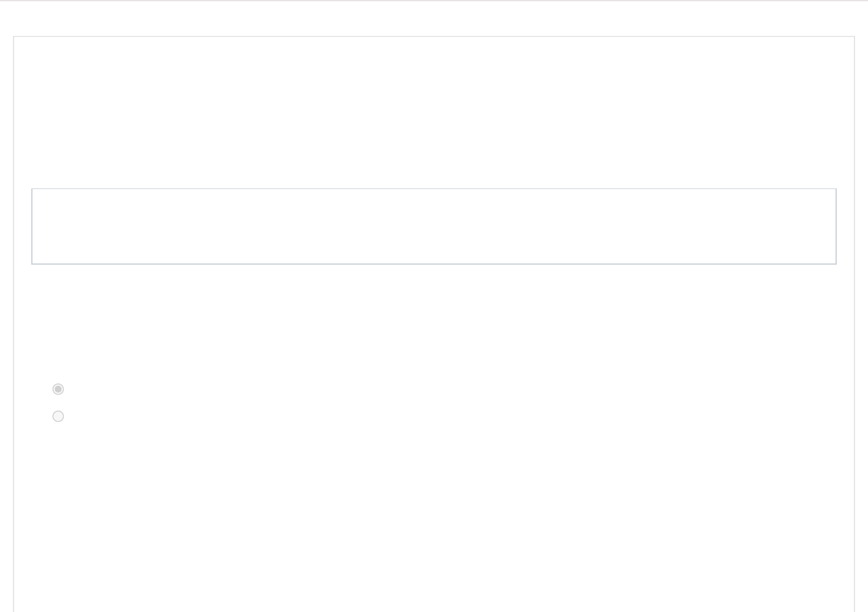Click the blank area of the outer panel
Image resolution: width=868 pixels, height=612 pixels.
coord(434,112)
